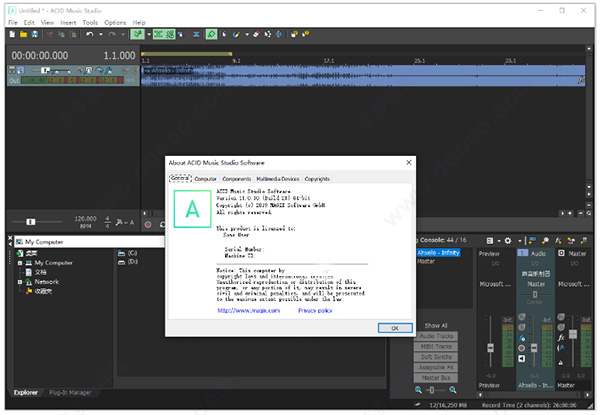Open the magix.com link
The image size is (600, 415).
(x=249, y=311)
